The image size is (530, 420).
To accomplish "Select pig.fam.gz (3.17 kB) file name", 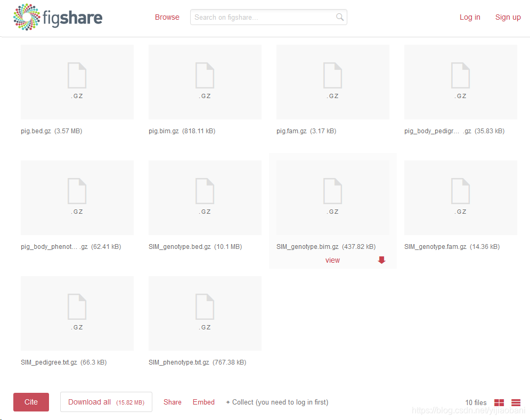I will (x=306, y=131).
